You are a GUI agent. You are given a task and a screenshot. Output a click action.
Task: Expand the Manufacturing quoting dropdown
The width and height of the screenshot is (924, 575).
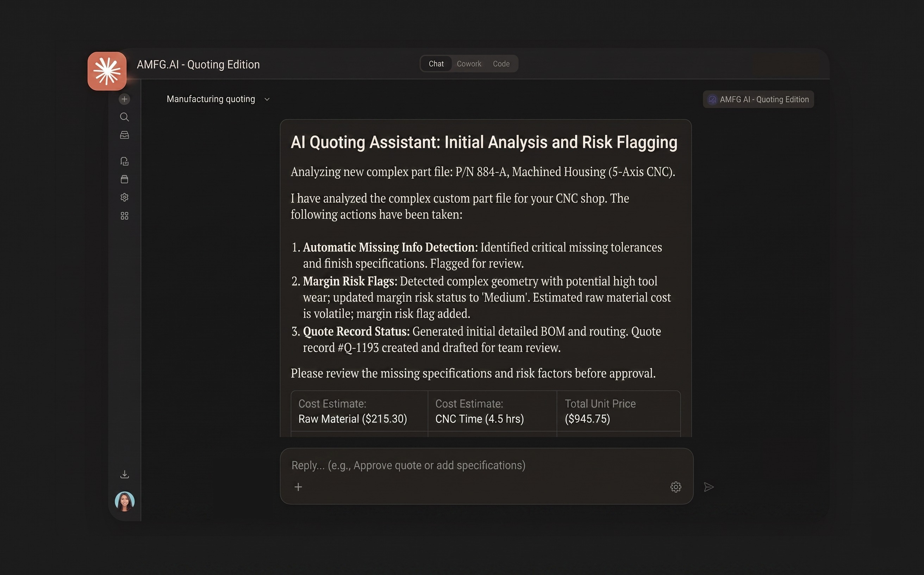[218, 99]
